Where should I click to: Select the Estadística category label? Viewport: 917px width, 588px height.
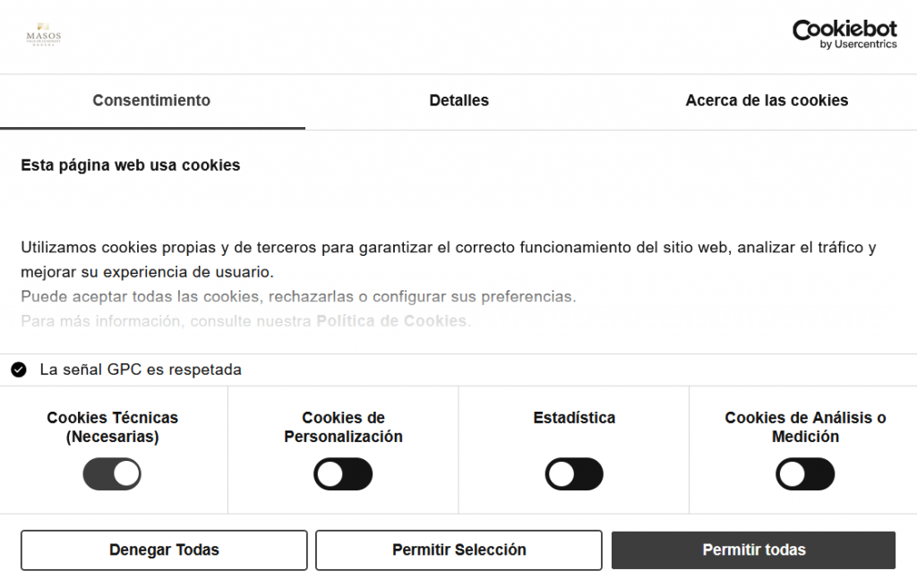coord(574,418)
